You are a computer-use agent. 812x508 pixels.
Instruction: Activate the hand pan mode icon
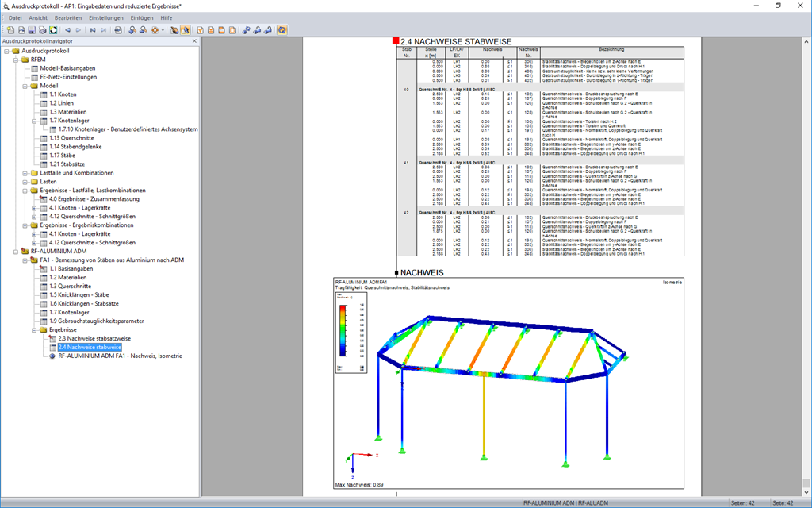(174, 30)
